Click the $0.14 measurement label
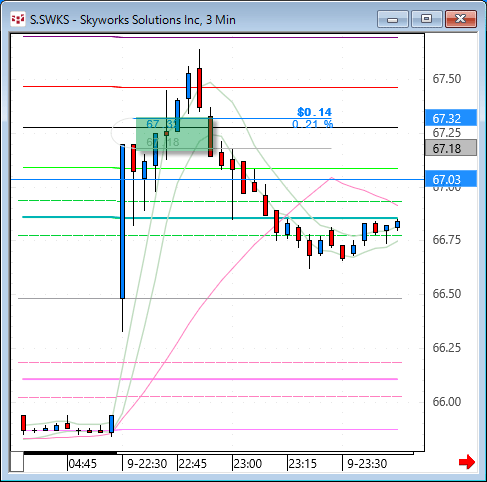Viewport: 487px width, 482px height. click(314, 112)
